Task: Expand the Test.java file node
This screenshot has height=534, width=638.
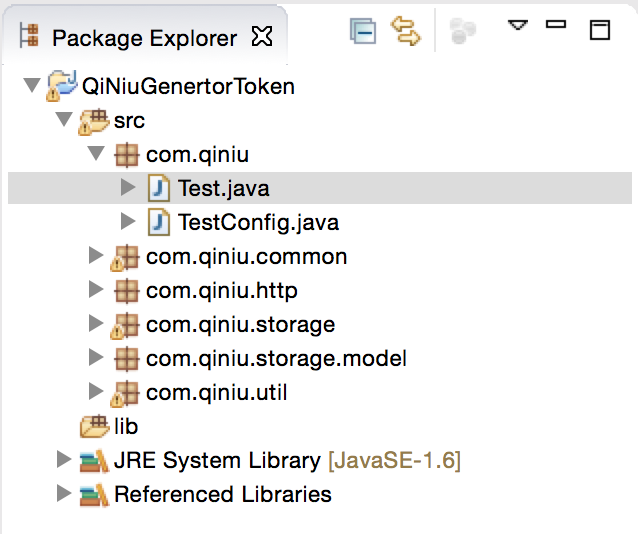Action: (x=128, y=188)
